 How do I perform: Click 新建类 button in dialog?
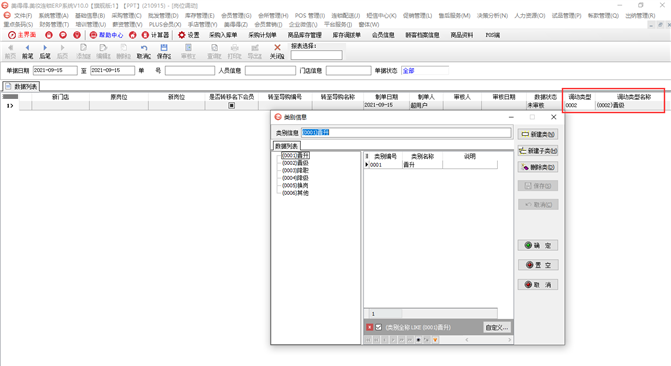(x=538, y=134)
